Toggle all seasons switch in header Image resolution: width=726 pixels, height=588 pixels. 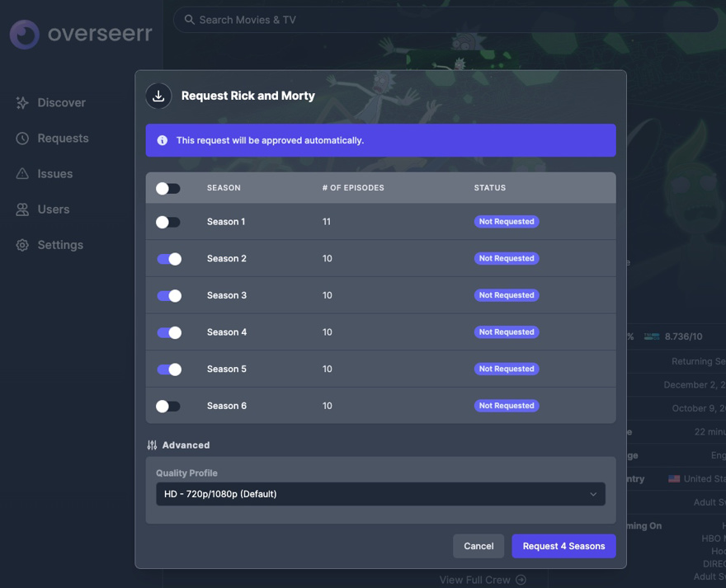pos(168,188)
